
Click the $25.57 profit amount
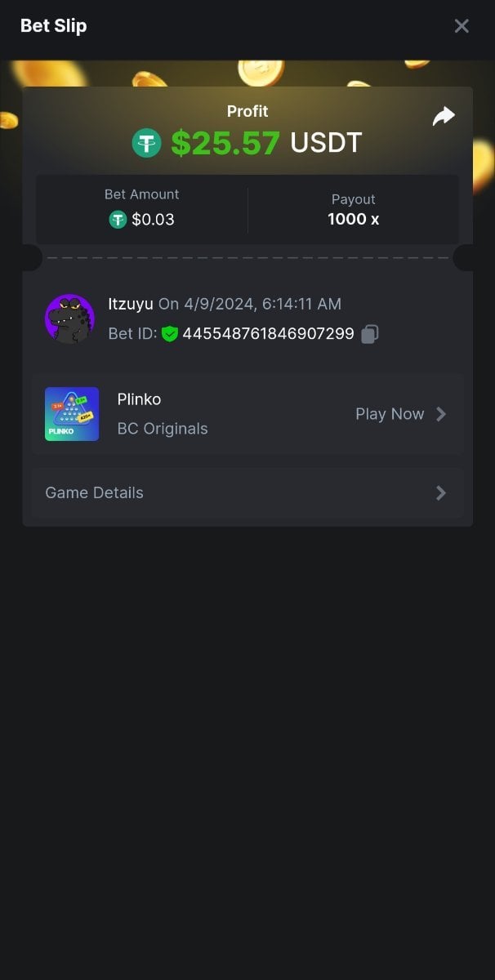coord(225,144)
